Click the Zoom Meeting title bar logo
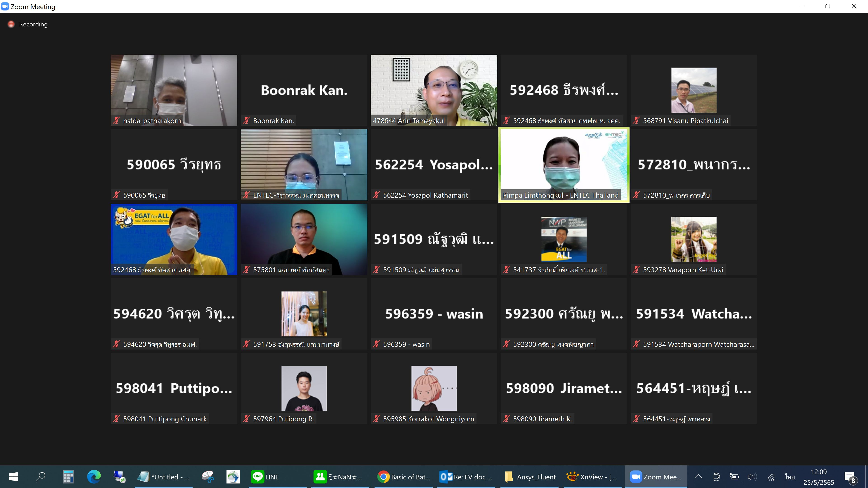 click(x=5, y=6)
